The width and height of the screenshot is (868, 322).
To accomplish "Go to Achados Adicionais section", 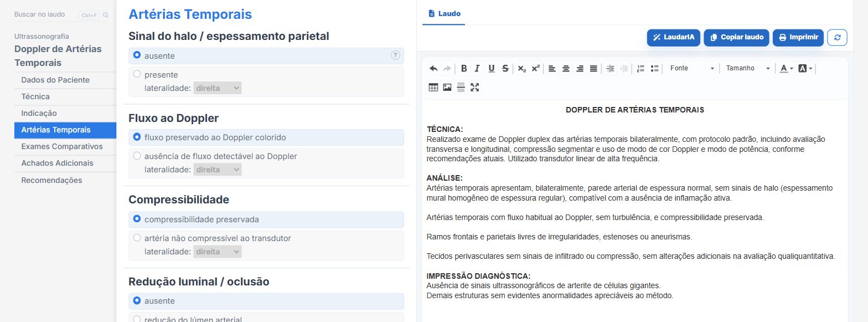I will click(x=65, y=163).
